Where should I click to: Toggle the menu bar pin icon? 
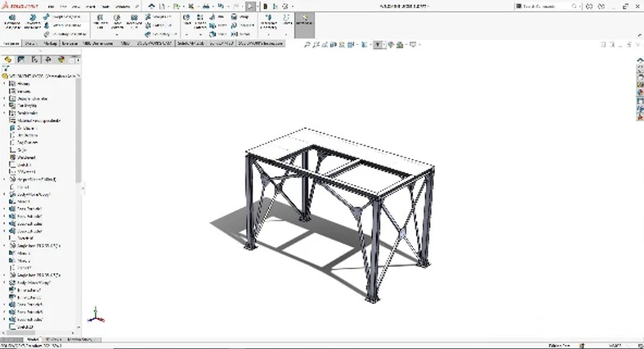click(137, 6)
